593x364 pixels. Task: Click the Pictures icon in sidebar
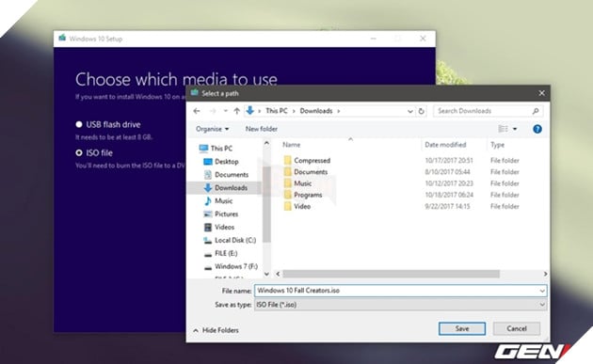208,214
